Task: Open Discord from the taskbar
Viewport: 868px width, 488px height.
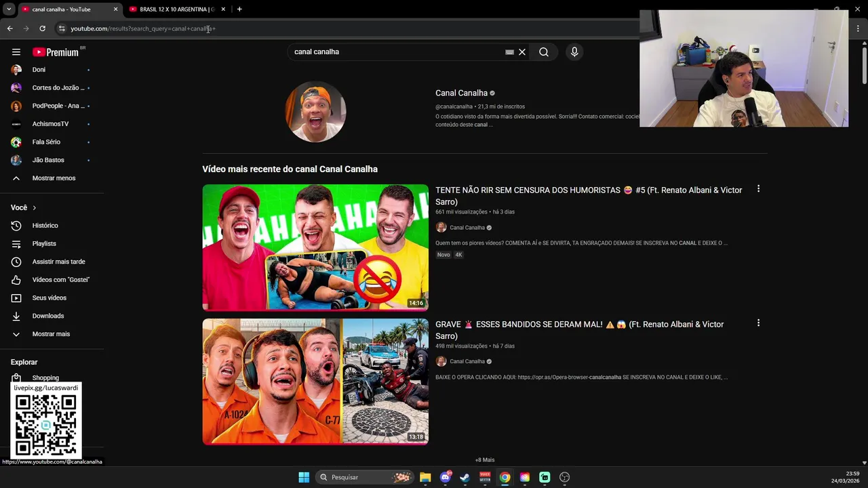Action: (446, 477)
